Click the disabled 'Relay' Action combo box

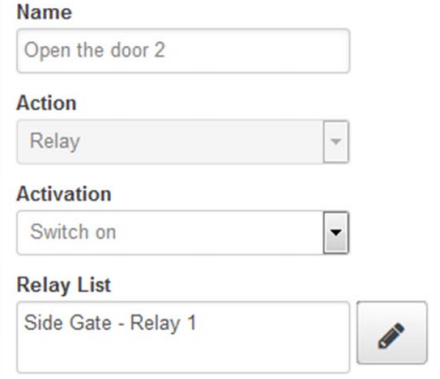pyautogui.click(x=183, y=142)
